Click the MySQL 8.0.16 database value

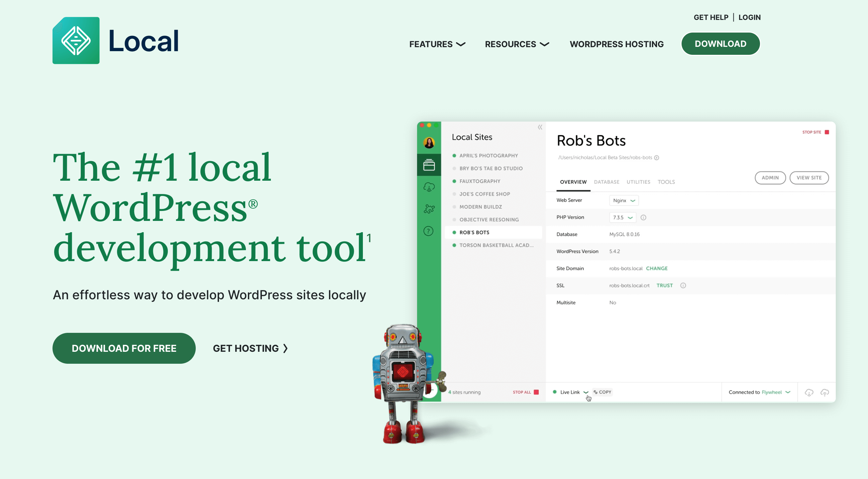click(x=624, y=235)
